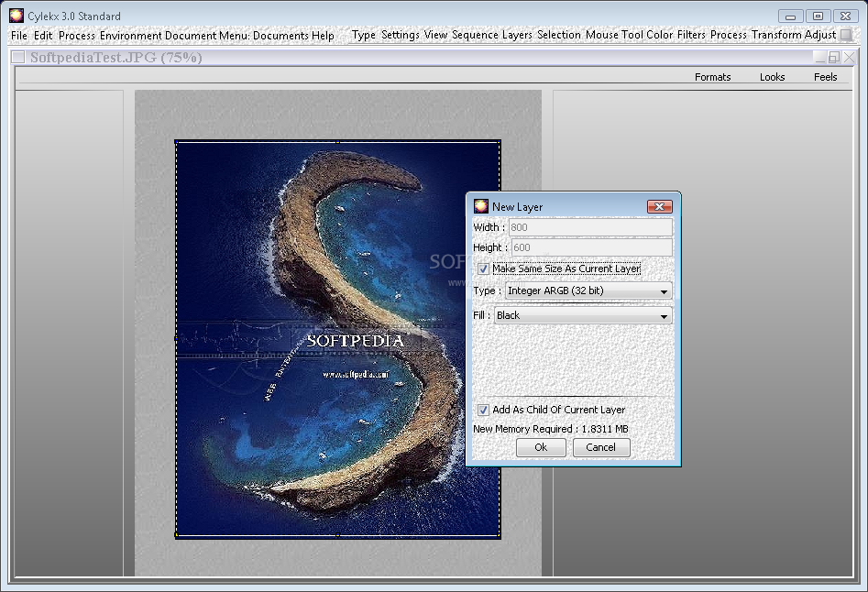Click the Cylekx application icon in title bar

coord(16,16)
